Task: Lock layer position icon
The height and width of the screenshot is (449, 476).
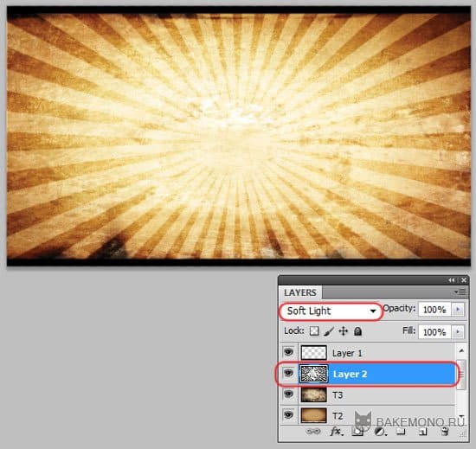Action: click(343, 331)
